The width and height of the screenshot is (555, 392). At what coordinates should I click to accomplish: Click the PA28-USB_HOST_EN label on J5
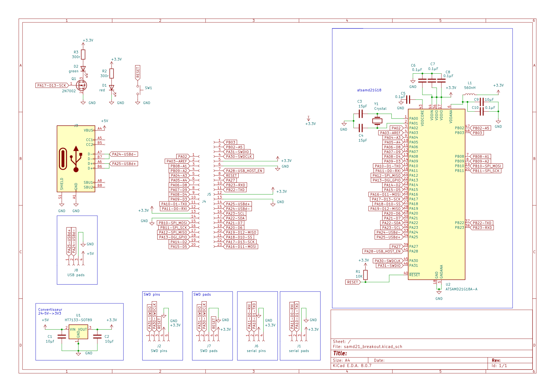(244, 171)
